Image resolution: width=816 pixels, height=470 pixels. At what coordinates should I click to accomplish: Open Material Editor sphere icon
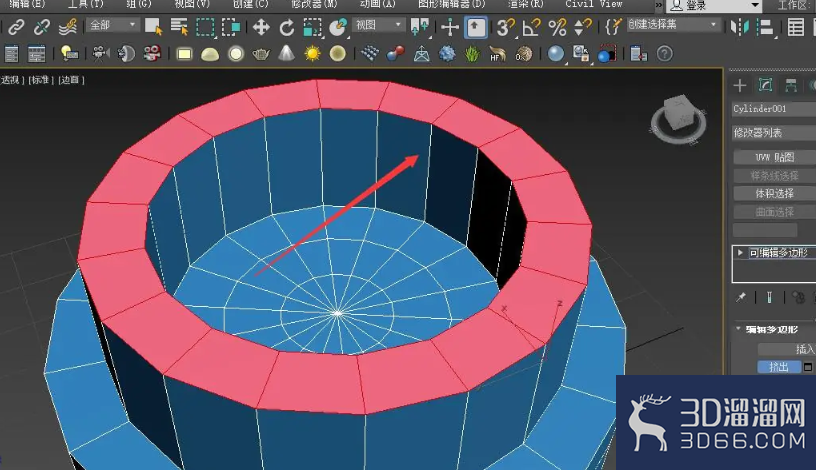555,54
